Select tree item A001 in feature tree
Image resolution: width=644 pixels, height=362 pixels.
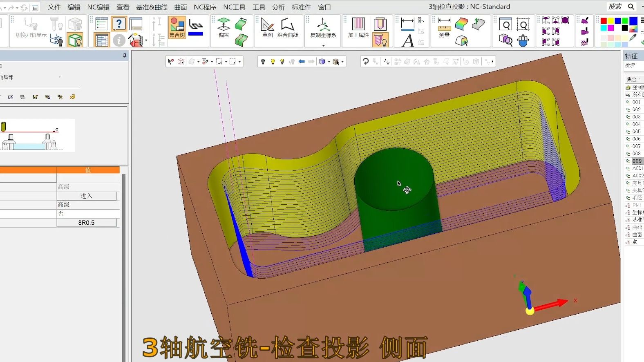tap(637, 168)
